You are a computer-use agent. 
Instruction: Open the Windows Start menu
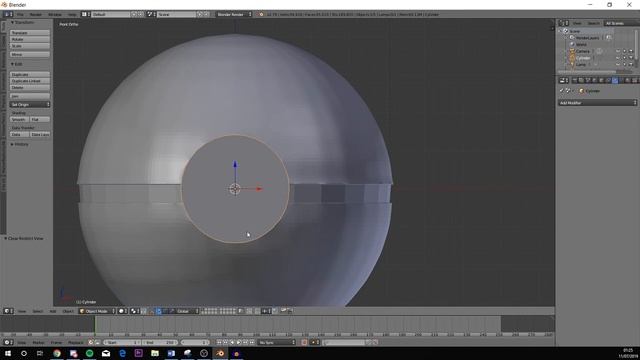pos(8,353)
